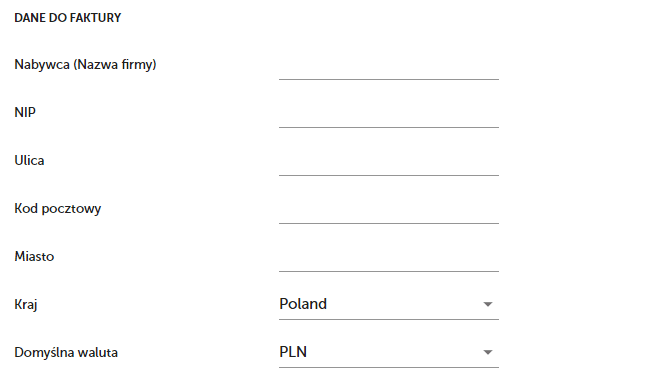The height and width of the screenshot is (380, 650).
Task: Click the Miasto label
Action: tap(34, 257)
